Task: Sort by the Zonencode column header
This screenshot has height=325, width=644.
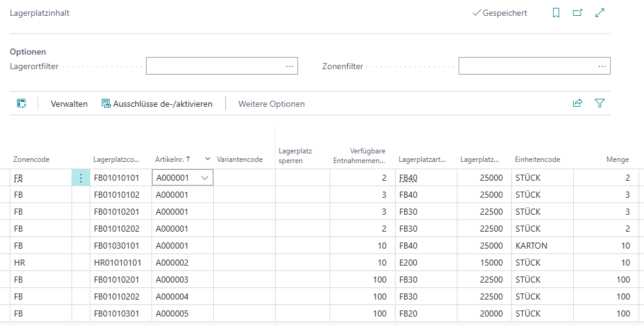Action: 32,159
